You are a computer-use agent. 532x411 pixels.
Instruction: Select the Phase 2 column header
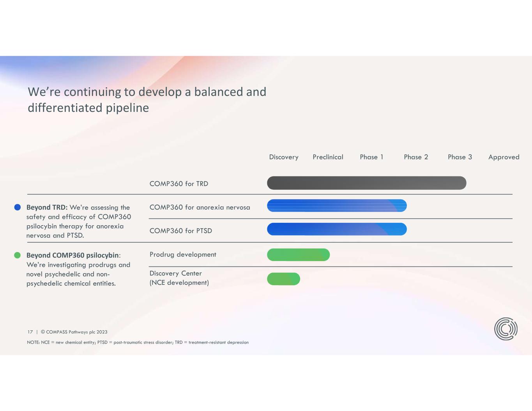coord(416,157)
